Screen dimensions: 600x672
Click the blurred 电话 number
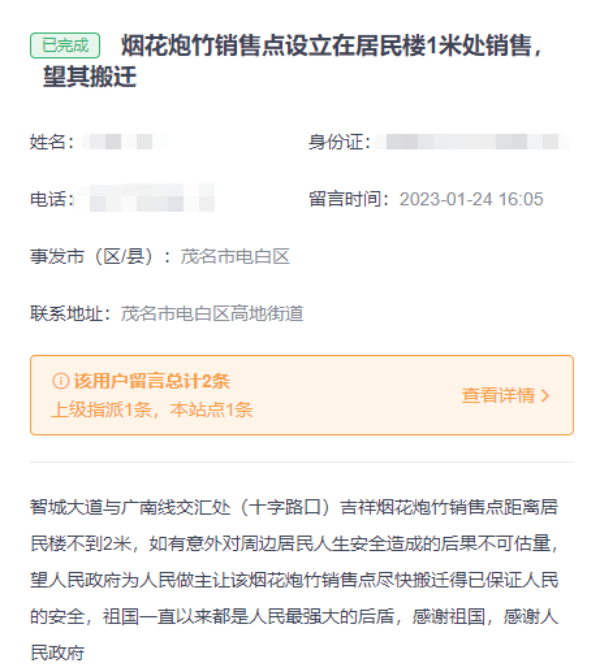click(146, 198)
